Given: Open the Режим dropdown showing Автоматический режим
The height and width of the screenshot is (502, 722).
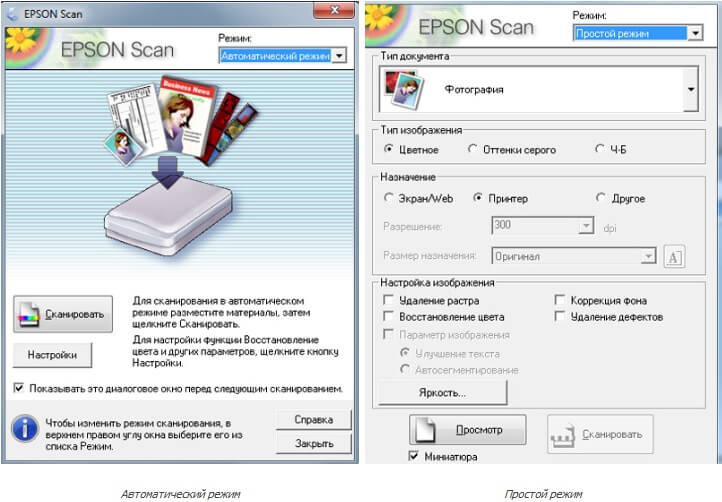Looking at the screenshot, I should (x=283, y=56).
